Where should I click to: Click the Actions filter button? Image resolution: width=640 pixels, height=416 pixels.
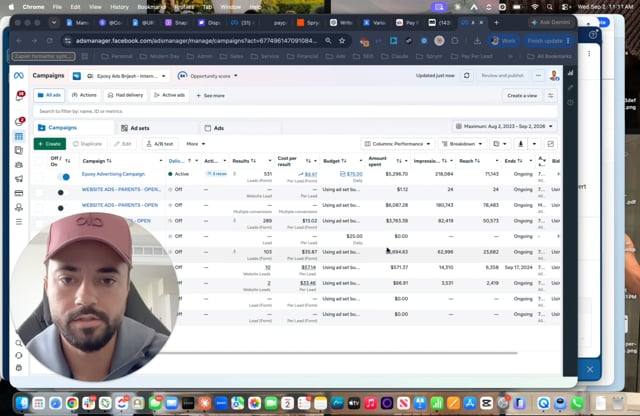84,95
